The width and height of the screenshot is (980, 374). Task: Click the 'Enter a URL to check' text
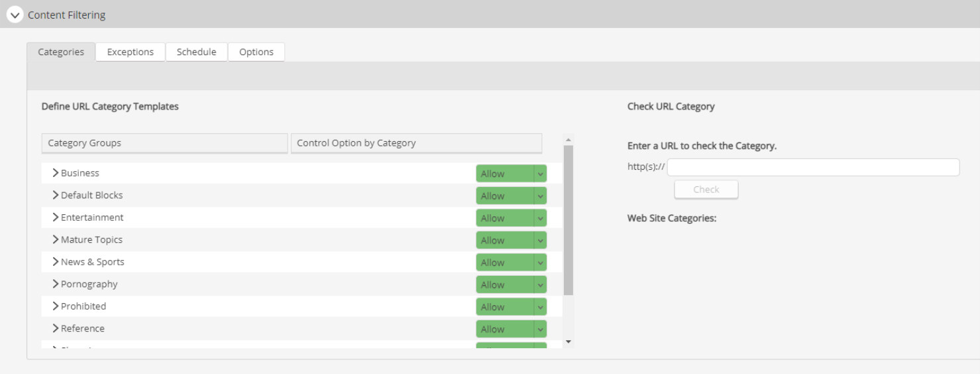click(x=702, y=146)
